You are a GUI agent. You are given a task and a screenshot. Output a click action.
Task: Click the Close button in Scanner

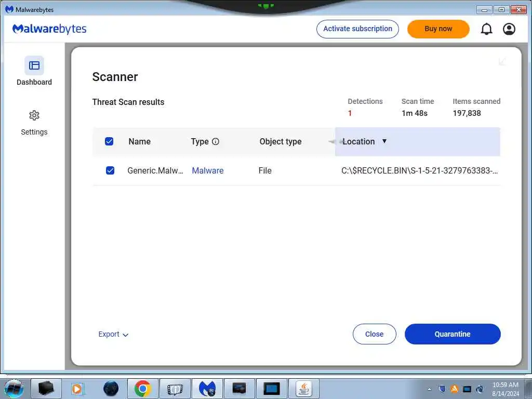pyautogui.click(x=374, y=334)
